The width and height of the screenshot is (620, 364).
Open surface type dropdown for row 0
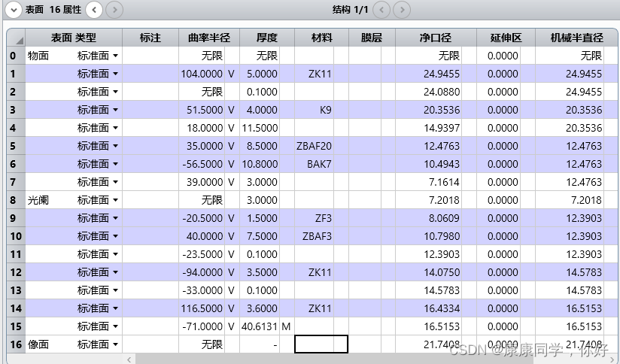pos(115,56)
